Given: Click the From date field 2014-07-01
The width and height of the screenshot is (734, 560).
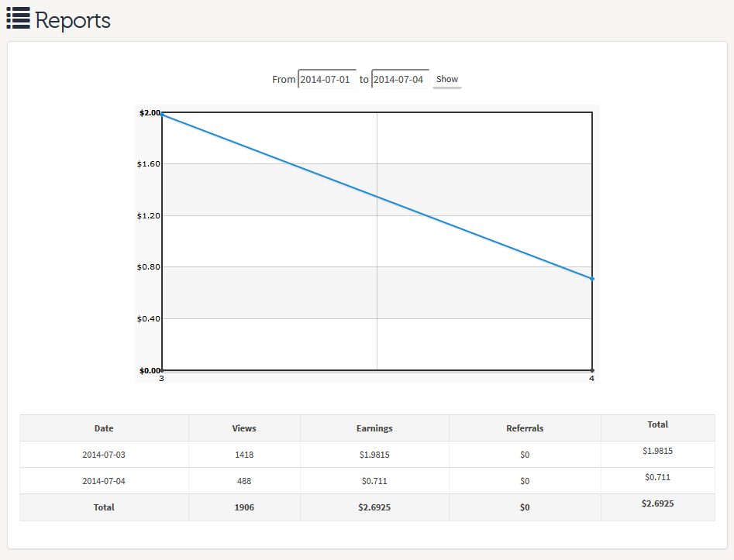Looking at the screenshot, I should point(327,79).
